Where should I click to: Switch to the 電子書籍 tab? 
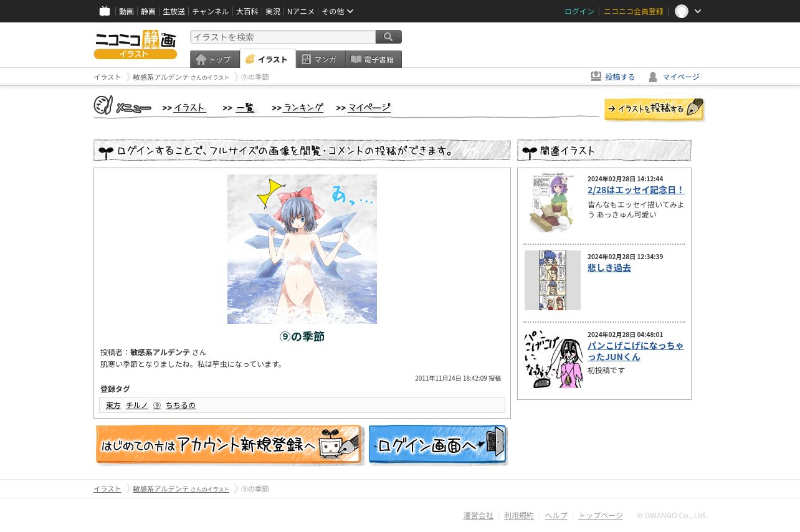[x=374, y=59]
